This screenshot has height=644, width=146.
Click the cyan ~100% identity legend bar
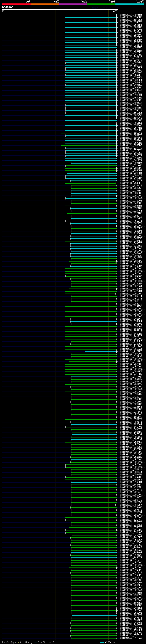coord(130,4)
